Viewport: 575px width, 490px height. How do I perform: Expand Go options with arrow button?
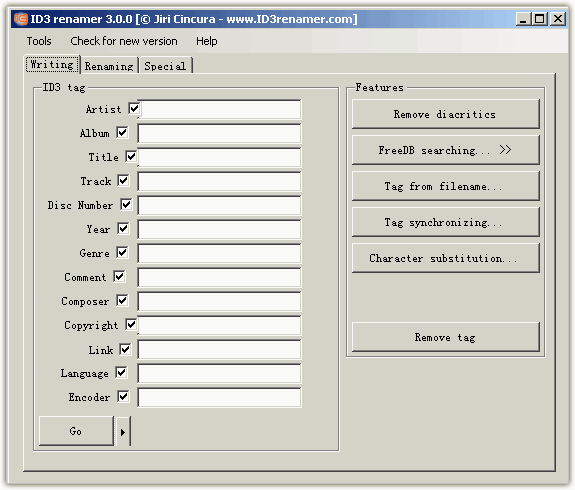[x=123, y=432]
